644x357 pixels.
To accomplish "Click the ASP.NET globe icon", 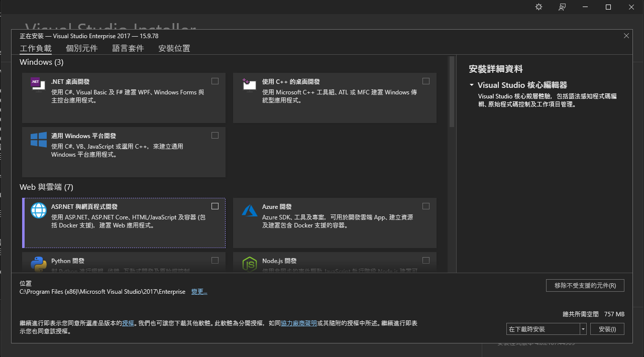I will (x=39, y=210).
